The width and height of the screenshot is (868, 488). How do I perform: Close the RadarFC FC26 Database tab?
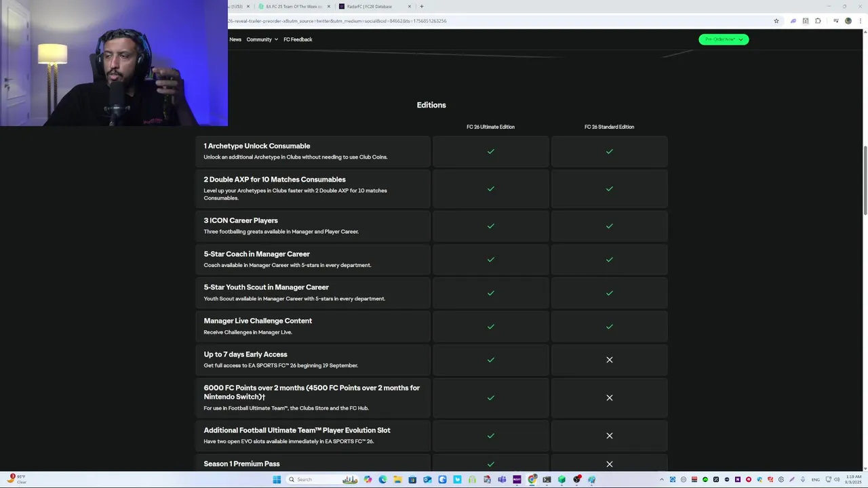(x=409, y=6)
